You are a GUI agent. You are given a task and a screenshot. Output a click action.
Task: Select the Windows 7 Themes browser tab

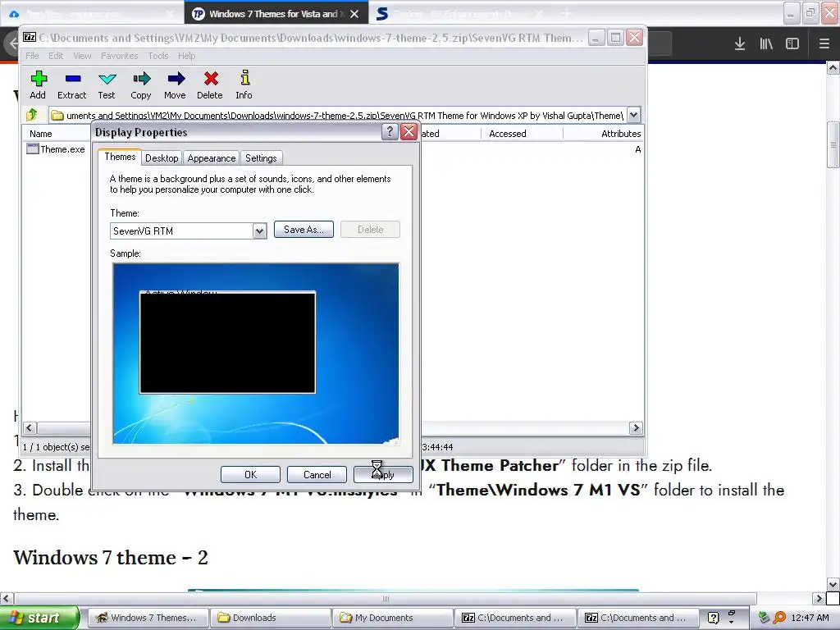pyautogui.click(x=276, y=14)
